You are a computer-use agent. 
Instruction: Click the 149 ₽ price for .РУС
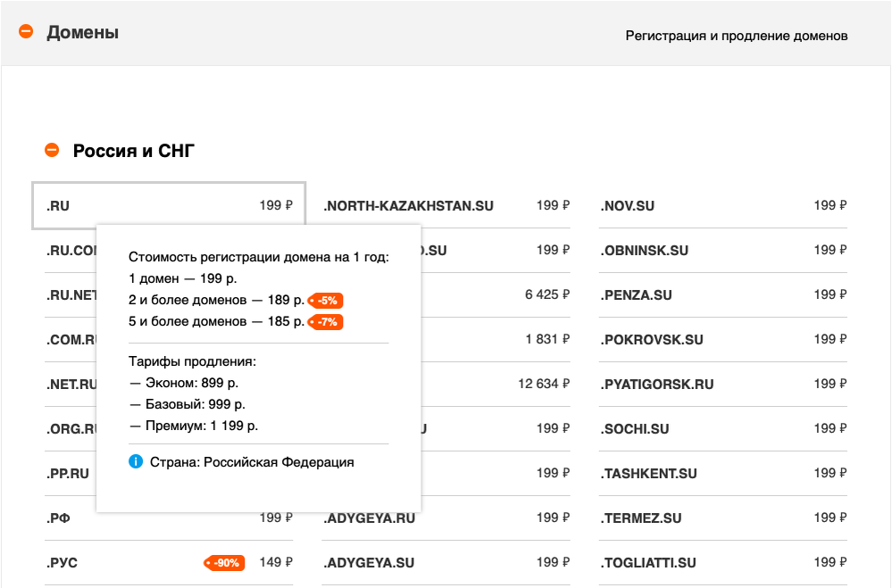click(x=276, y=562)
